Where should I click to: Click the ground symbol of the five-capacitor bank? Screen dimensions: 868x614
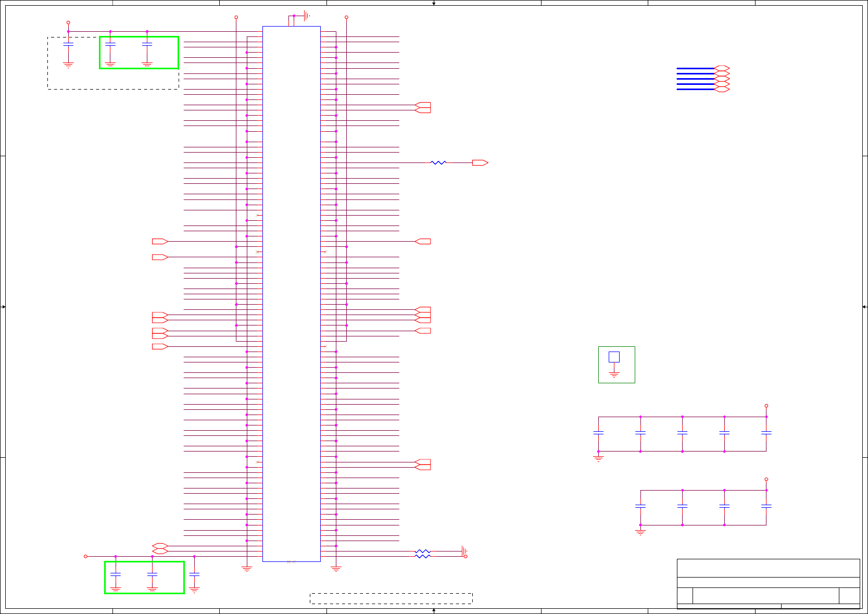598,459
